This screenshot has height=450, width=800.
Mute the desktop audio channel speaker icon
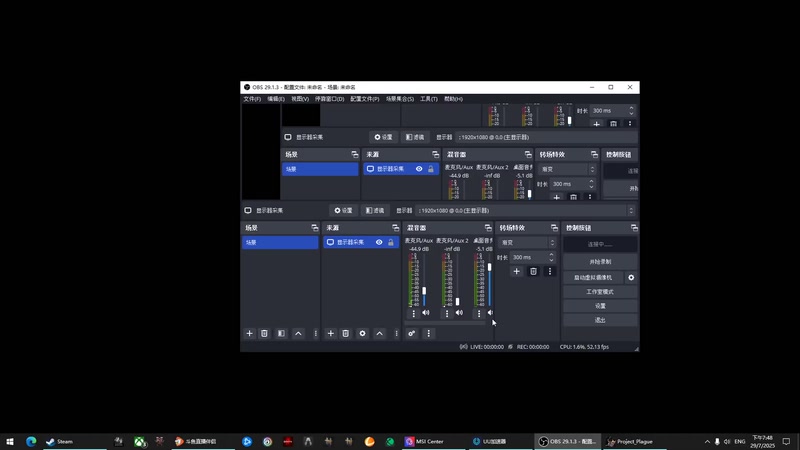coord(490,313)
